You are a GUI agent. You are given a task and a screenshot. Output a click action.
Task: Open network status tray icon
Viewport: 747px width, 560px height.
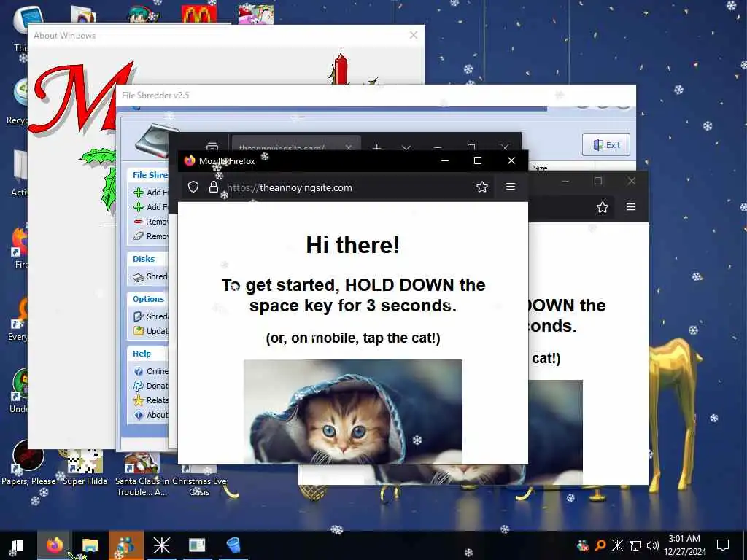635,545
